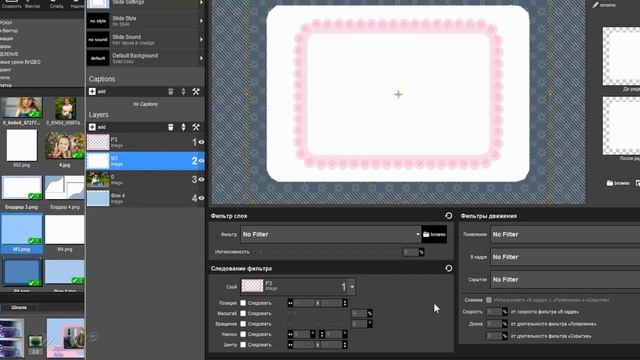
Task: Select the Бордер 4.png thumbnail
Action: 64,188
